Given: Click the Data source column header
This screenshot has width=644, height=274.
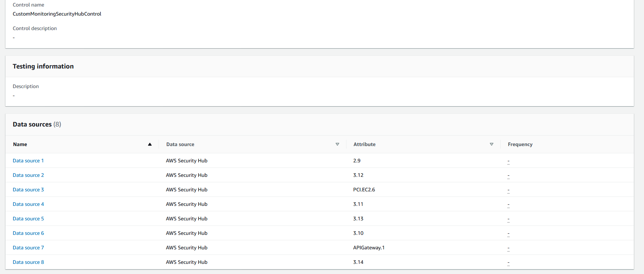Looking at the screenshot, I should [x=180, y=144].
